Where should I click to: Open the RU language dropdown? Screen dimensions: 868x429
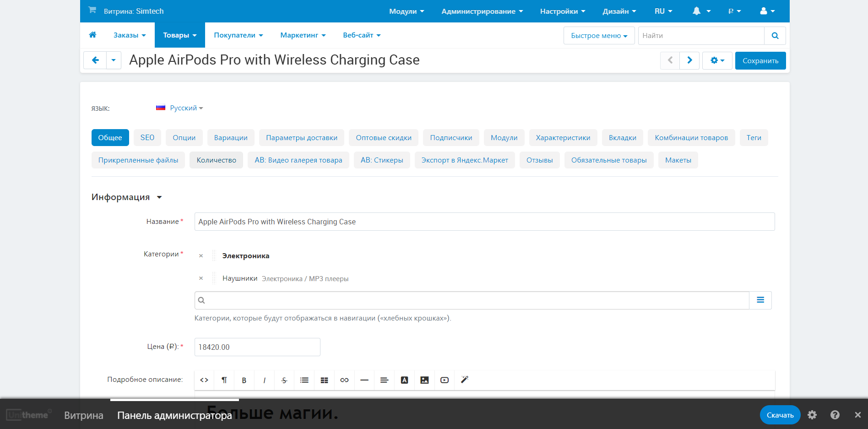point(663,11)
